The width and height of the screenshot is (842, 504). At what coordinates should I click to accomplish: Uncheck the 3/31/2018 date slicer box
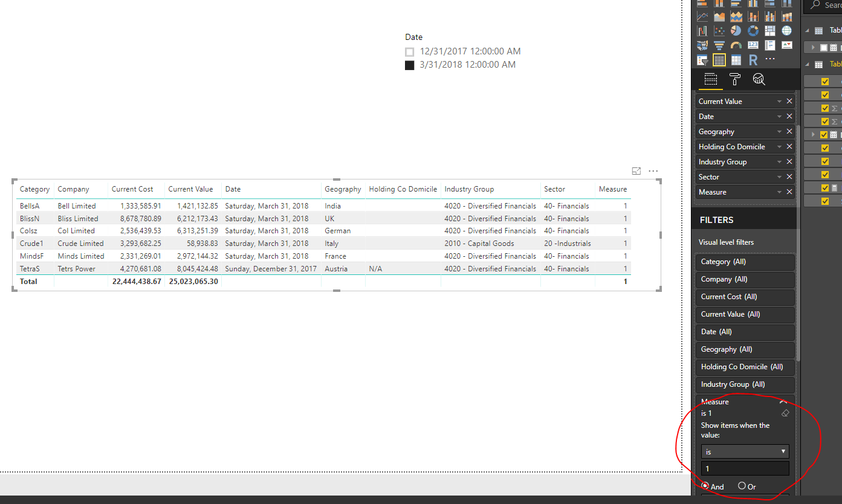coord(410,65)
